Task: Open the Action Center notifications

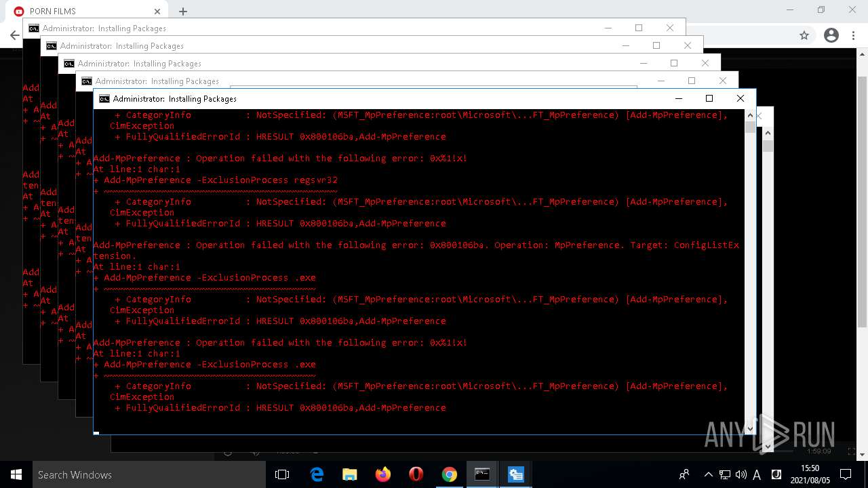Action: pyautogui.click(x=846, y=474)
